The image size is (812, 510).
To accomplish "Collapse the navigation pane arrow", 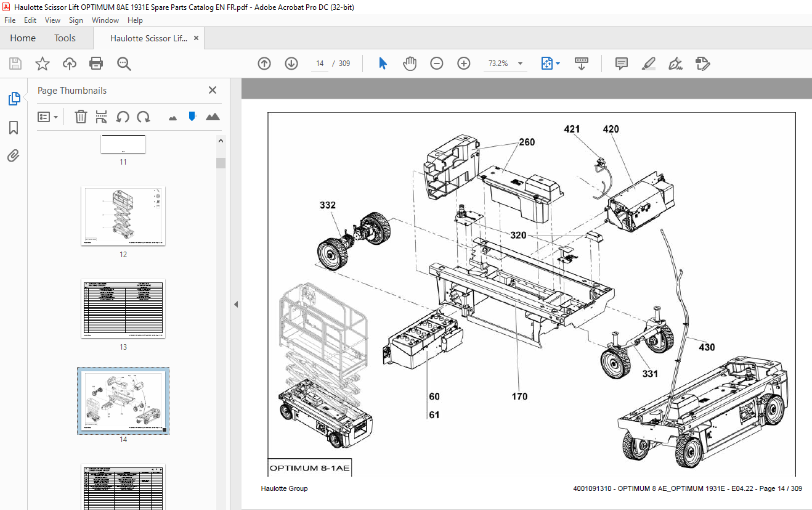I will point(235,304).
